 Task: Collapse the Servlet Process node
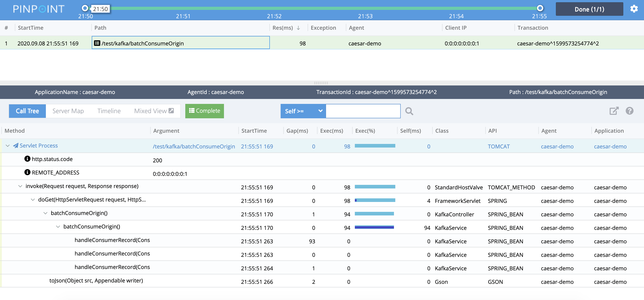click(x=7, y=146)
